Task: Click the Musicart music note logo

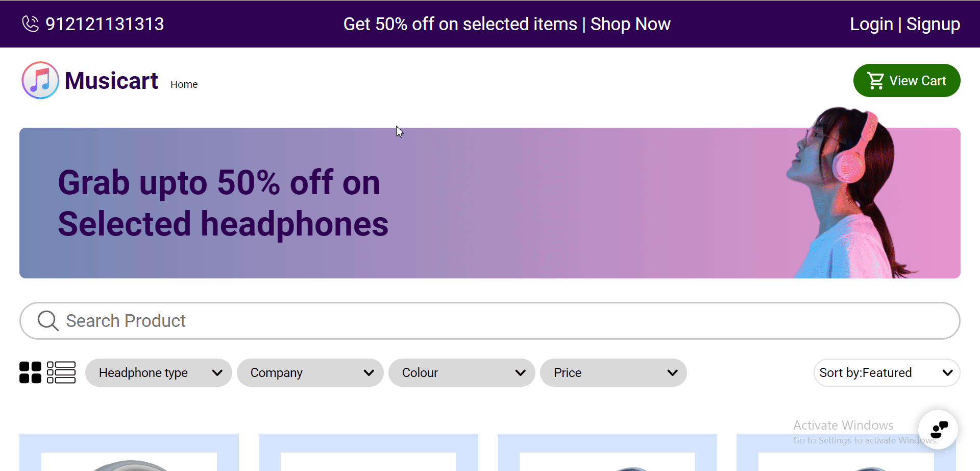Action: coord(40,81)
